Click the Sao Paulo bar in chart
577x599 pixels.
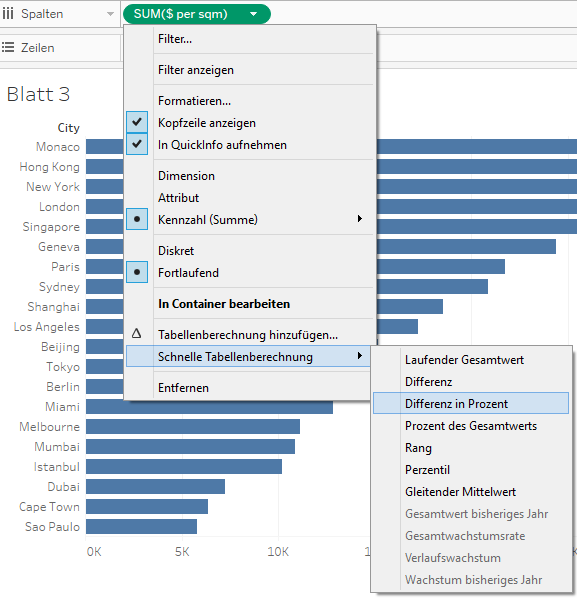(141, 526)
